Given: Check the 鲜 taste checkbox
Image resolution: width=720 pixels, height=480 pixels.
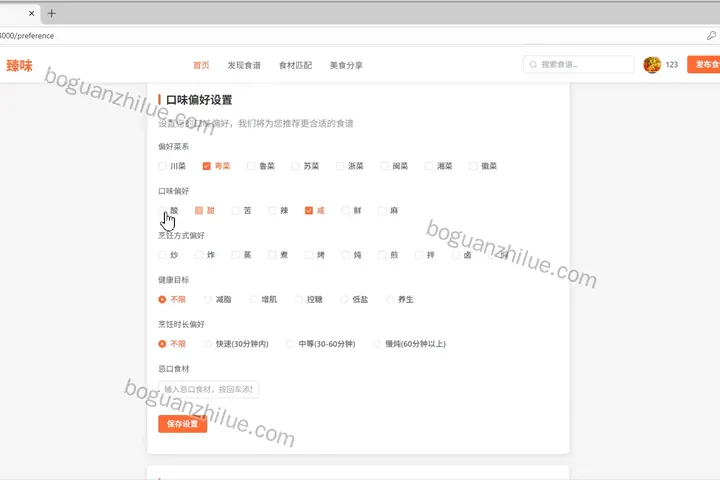Looking at the screenshot, I should [x=346, y=210].
